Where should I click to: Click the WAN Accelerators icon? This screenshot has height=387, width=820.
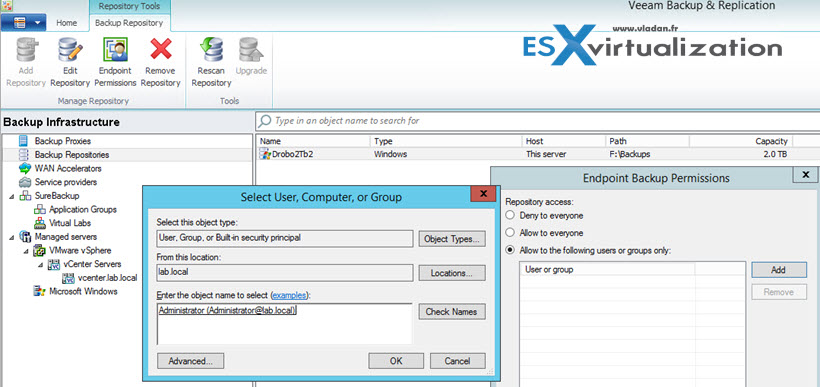click(25, 168)
